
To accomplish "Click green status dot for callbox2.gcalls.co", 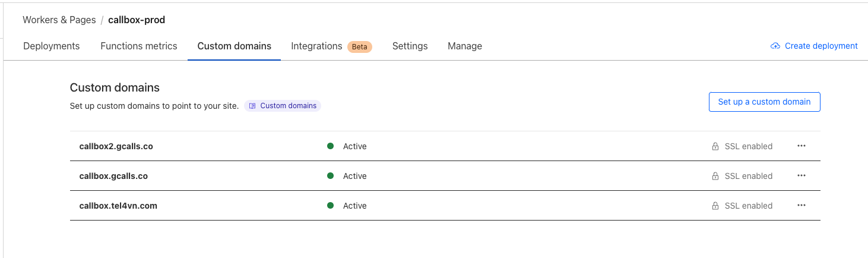I will 330,146.
